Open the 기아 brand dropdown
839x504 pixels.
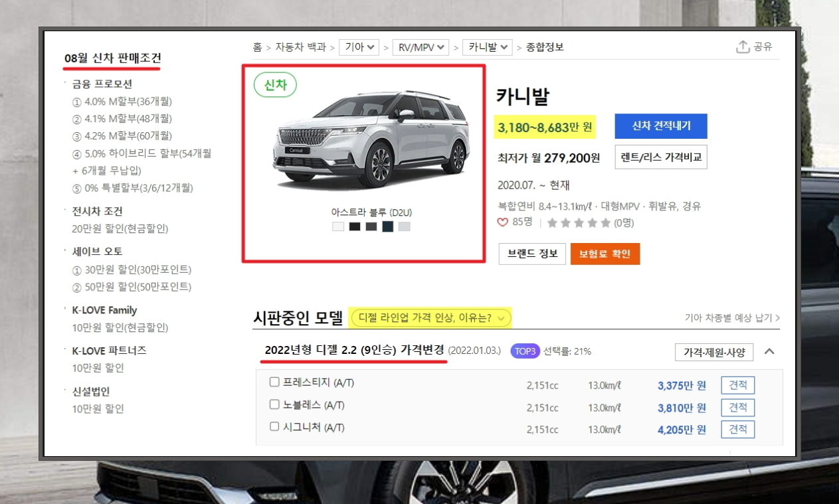359,47
